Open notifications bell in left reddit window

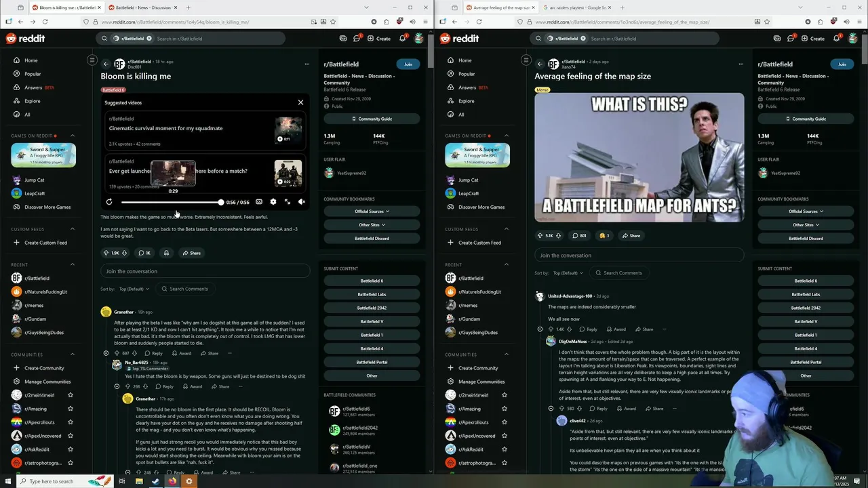[x=402, y=39]
